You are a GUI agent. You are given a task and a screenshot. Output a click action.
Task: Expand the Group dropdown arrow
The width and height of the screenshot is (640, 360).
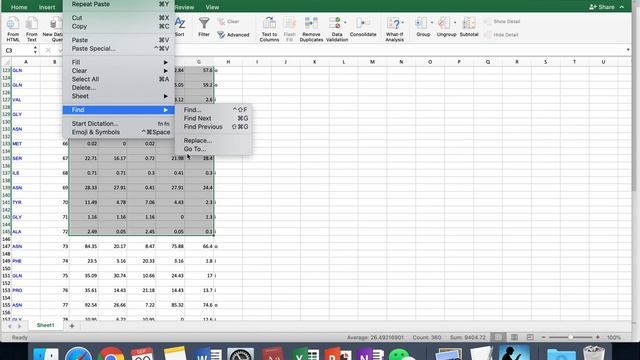click(432, 22)
